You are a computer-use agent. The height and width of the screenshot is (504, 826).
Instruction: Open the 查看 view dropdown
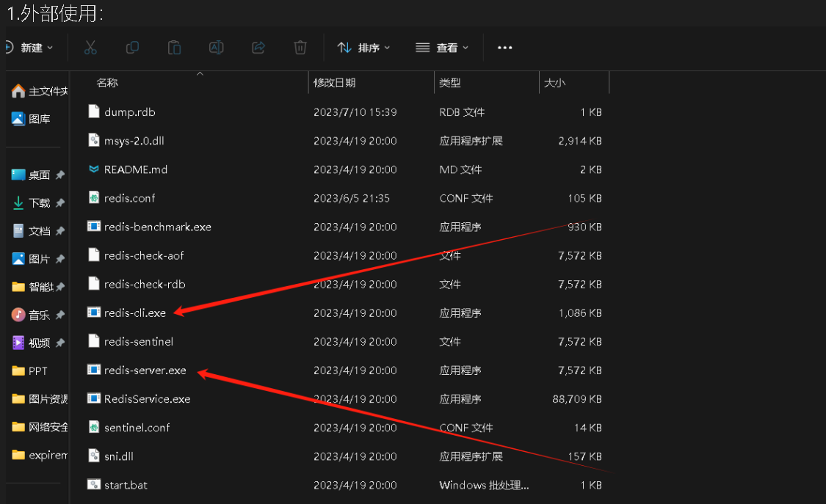pos(442,48)
